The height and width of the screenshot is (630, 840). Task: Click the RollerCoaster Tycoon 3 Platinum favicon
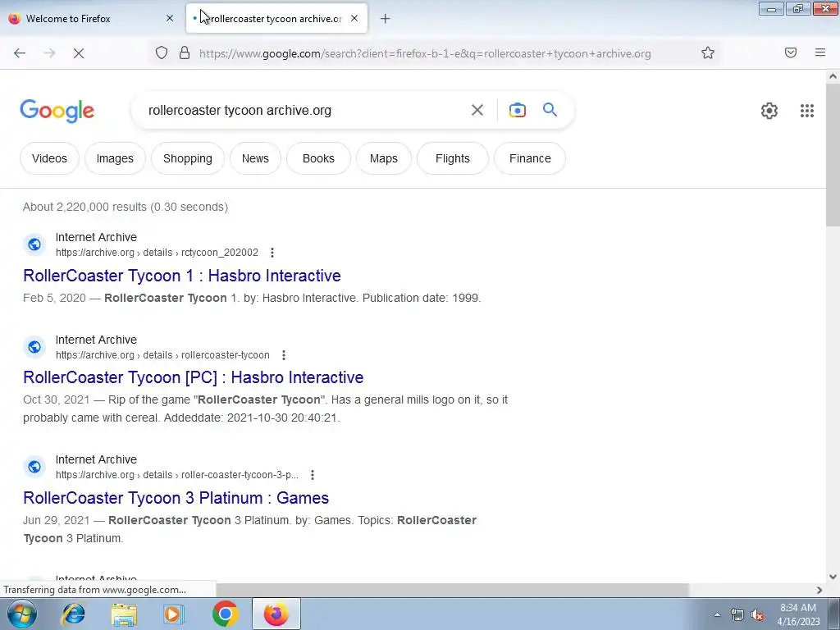click(x=34, y=467)
